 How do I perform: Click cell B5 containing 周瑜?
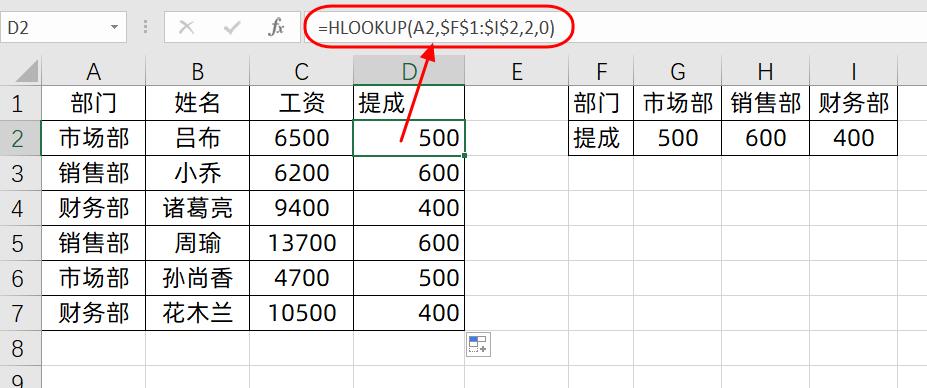(x=197, y=243)
